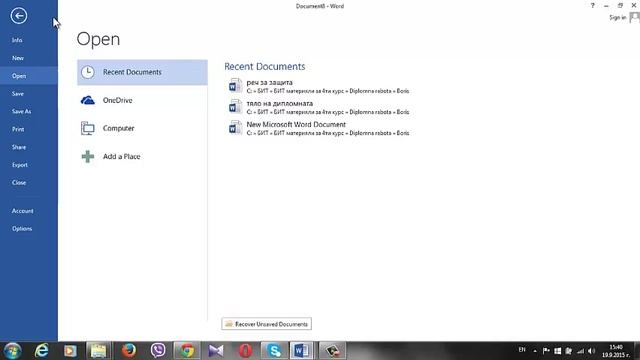
Task: Open the last taskbar application icon
Action: pyautogui.click(x=332, y=351)
